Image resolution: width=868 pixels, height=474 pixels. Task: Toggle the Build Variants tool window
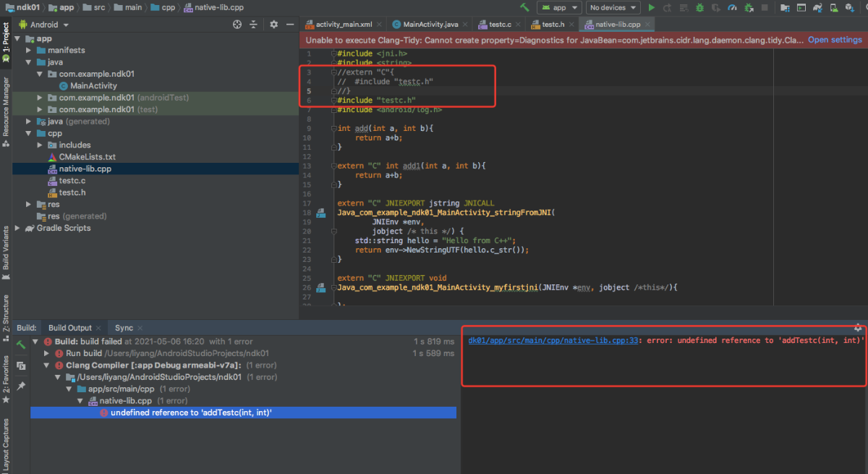[x=6, y=247]
